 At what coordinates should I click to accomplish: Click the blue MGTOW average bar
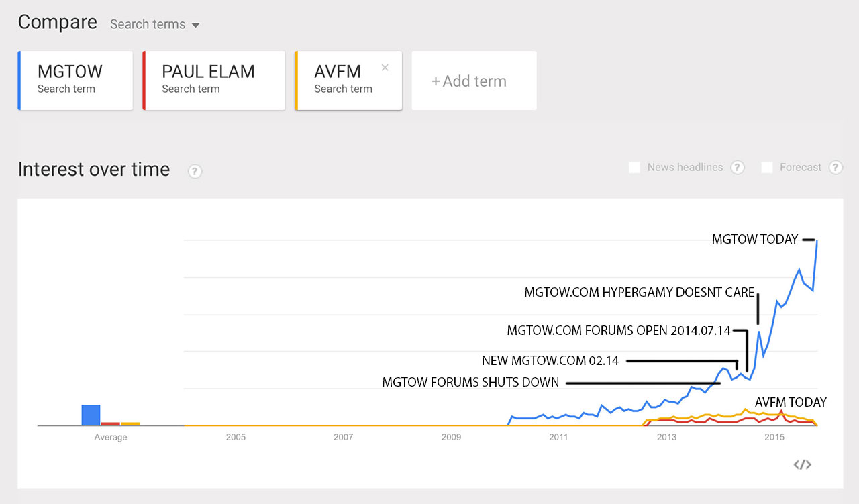[91, 415]
